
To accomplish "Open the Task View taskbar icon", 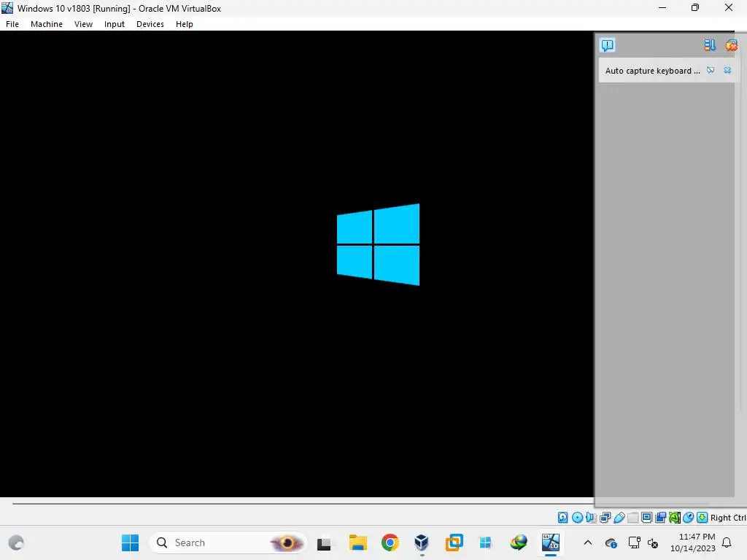I will (324, 542).
